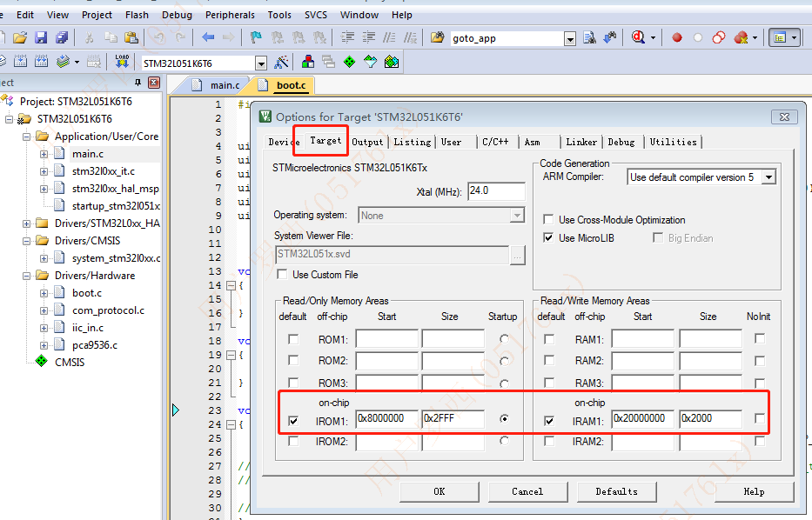This screenshot has height=520, width=812.
Task: Click the Window layout configuration icon
Action: tap(780, 37)
